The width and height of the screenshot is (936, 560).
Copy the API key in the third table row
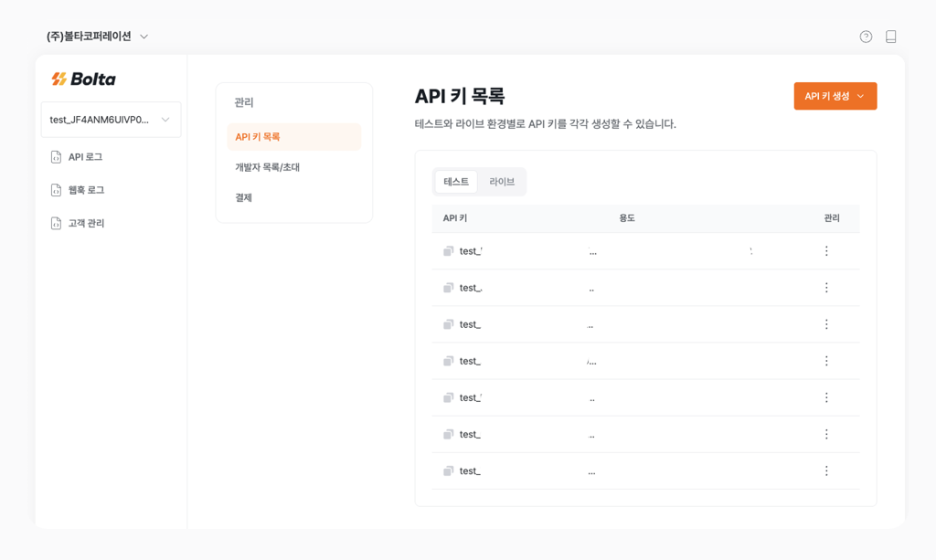[x=448, y=324]
